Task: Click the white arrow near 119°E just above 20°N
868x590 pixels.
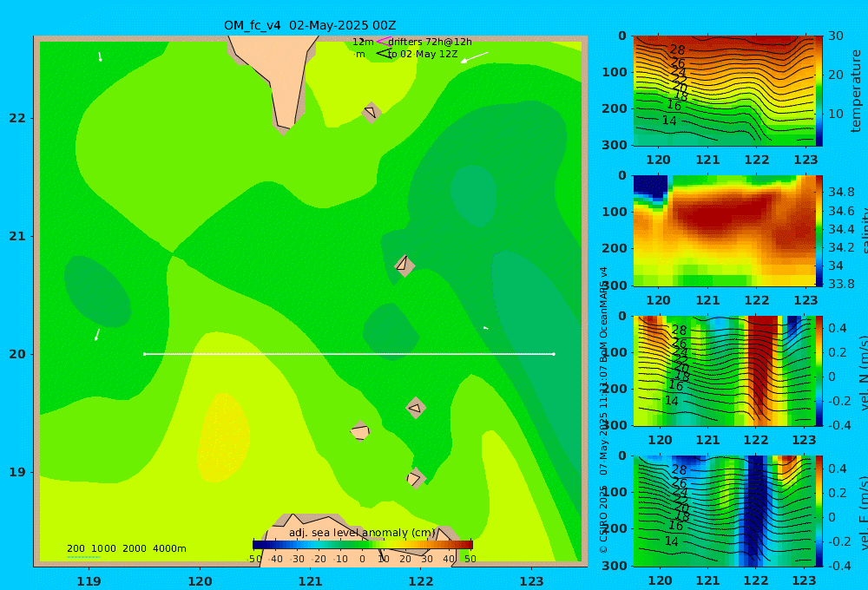Action: (x=97, y=334)
